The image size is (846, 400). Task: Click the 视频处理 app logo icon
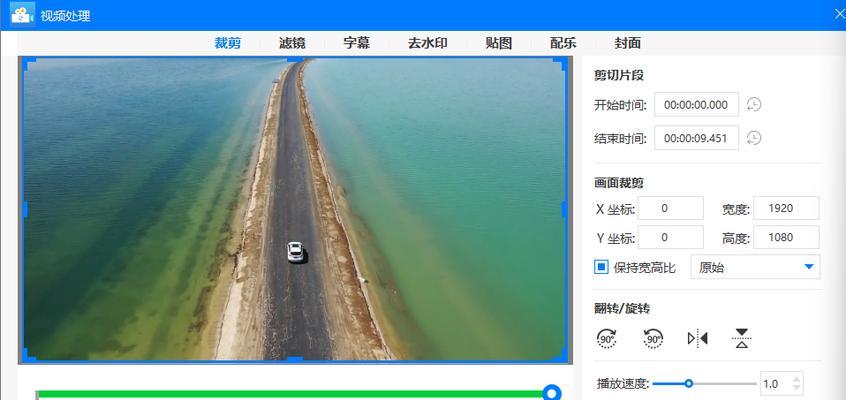[x=22, y=15]
